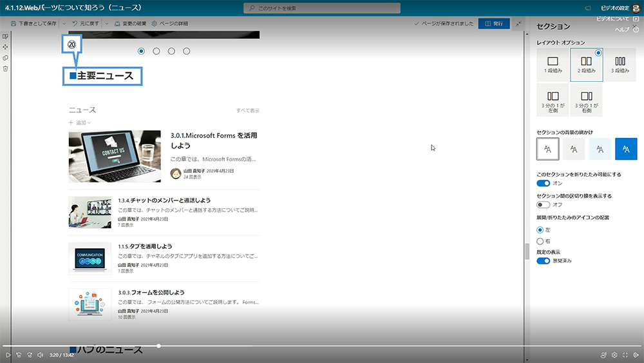The height and width of the screenshot is (363, 644).
Task: Click thumbnail of 3.0.3 form article
Action: 90,304
